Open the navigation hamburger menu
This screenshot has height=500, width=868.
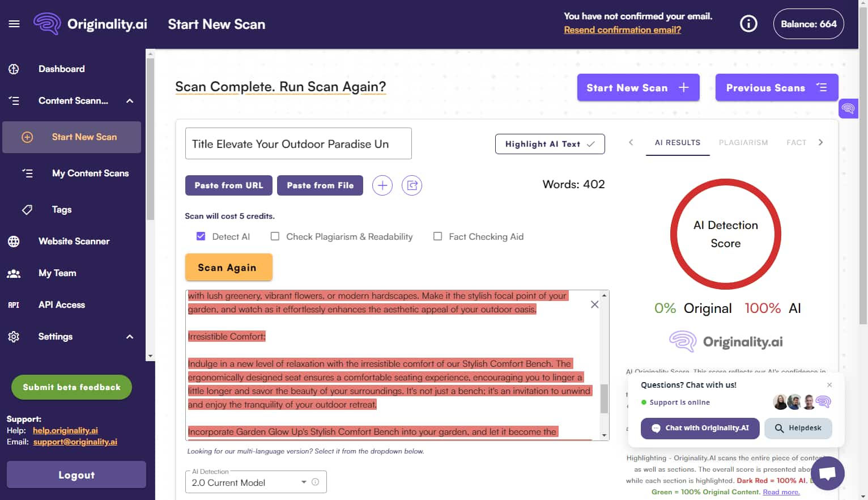click(x=14, y=24)
